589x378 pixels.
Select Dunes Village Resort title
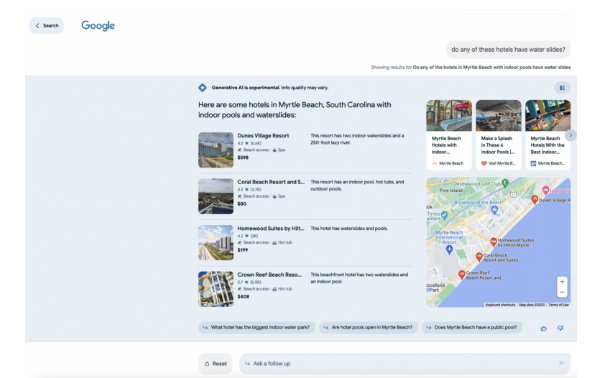pos(263,136)
